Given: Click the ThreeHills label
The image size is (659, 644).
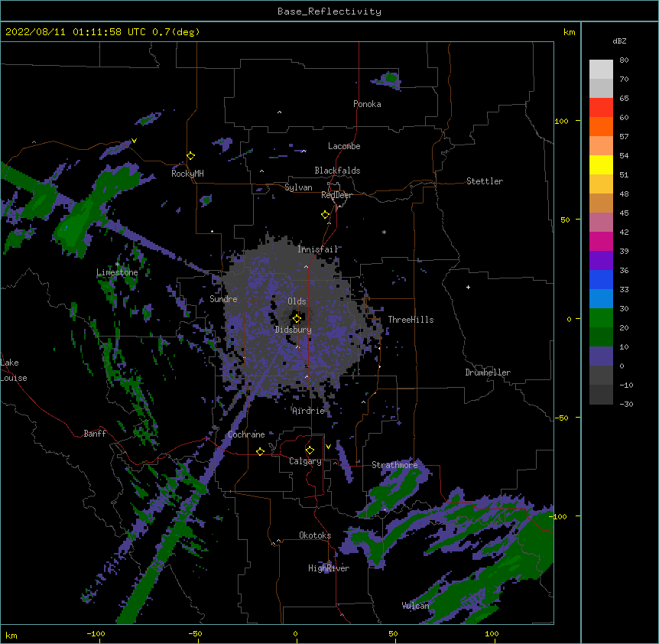Looking at the screenshot, I should click(x=411, y=320).
